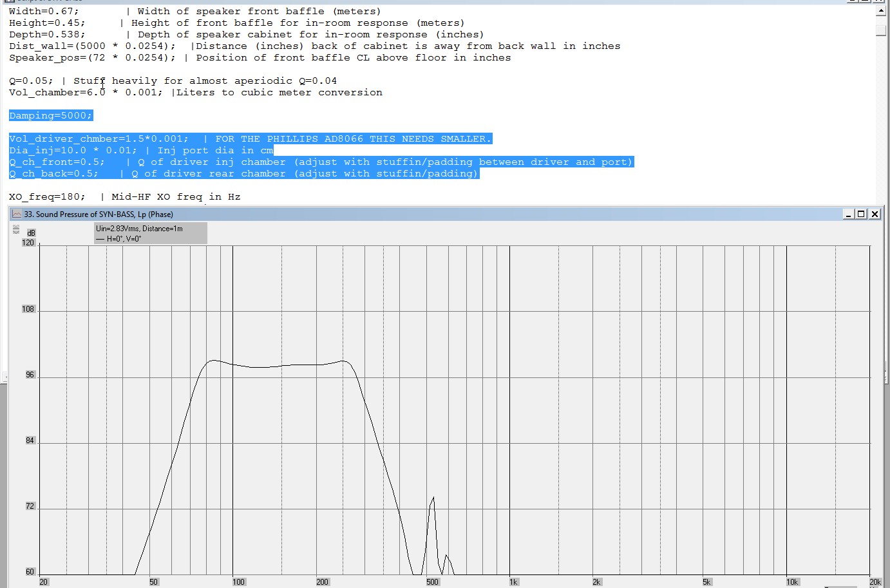Click the XO_freq=180 line
The width and height of the screenshot is (890, 588).
(x=125, y=197)
